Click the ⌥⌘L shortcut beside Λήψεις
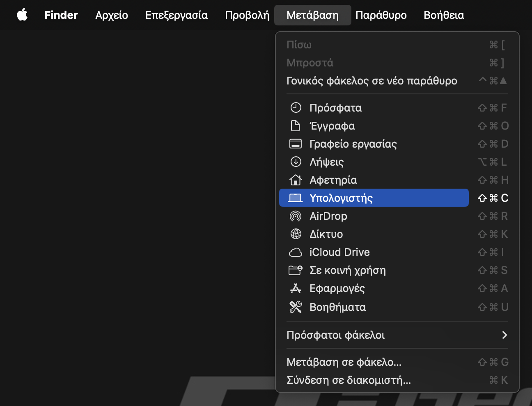This screenshot has width=532, height=406. coord(493,162)
